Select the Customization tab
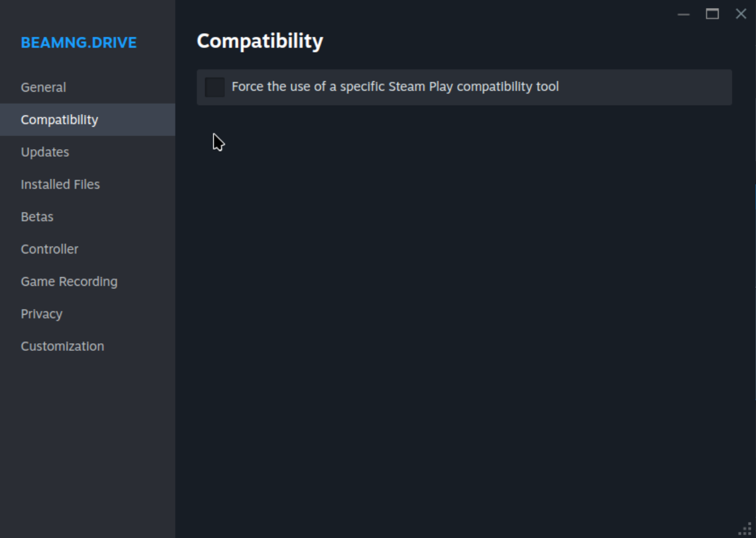756x538 pixels. [62, 347]
